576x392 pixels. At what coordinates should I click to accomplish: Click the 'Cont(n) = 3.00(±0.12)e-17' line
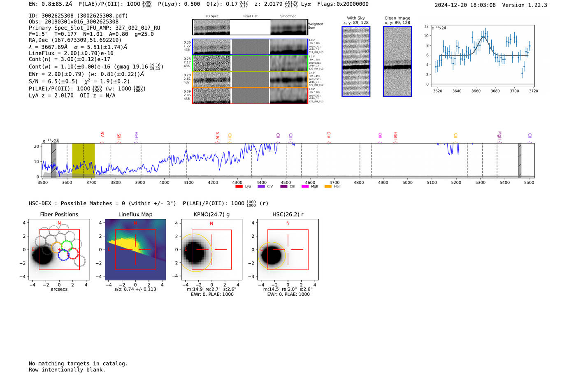[70, 59]
